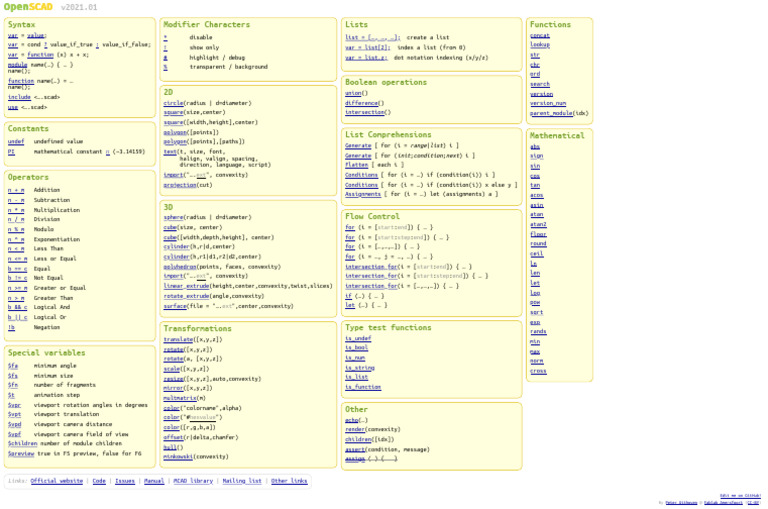
Task: Open the color("colorname",alpha) link
Action: (x=171, y=408)
